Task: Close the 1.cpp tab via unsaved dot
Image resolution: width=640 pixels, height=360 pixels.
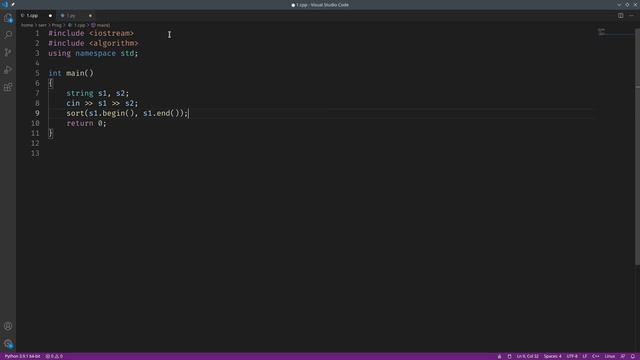Action: click(50, 16)
